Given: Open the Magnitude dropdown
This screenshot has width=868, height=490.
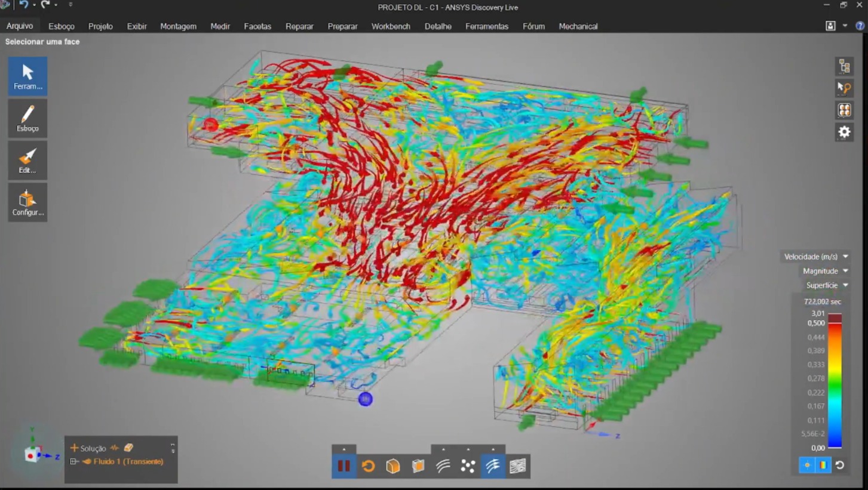Looking at the screenshot, I should pyautogui.click(x=825, y=271).
